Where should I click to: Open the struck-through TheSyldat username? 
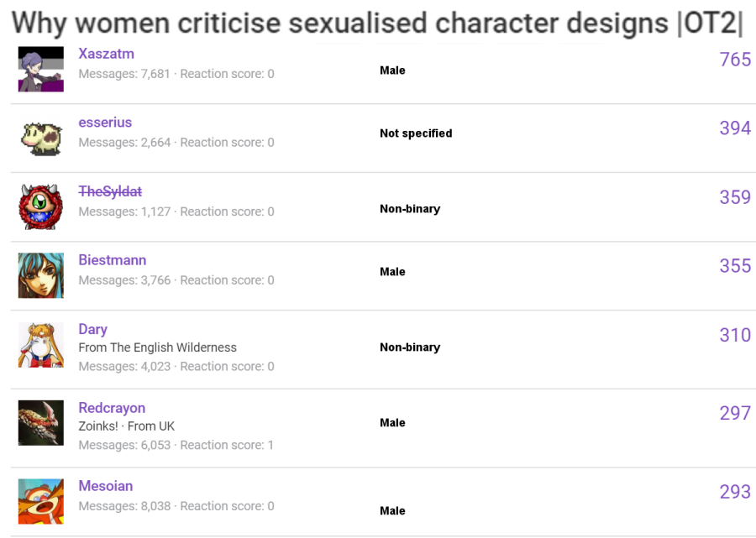point(110,191)
